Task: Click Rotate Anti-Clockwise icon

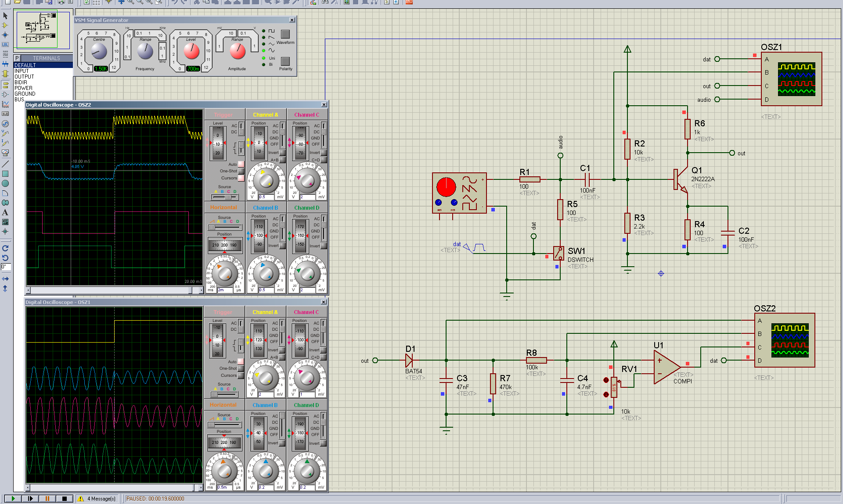Action: 5,257
